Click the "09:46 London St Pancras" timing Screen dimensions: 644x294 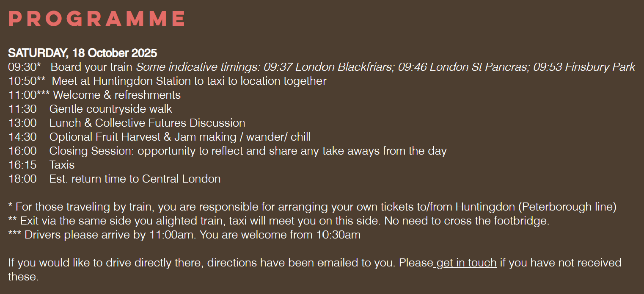[x=463, y=67]
